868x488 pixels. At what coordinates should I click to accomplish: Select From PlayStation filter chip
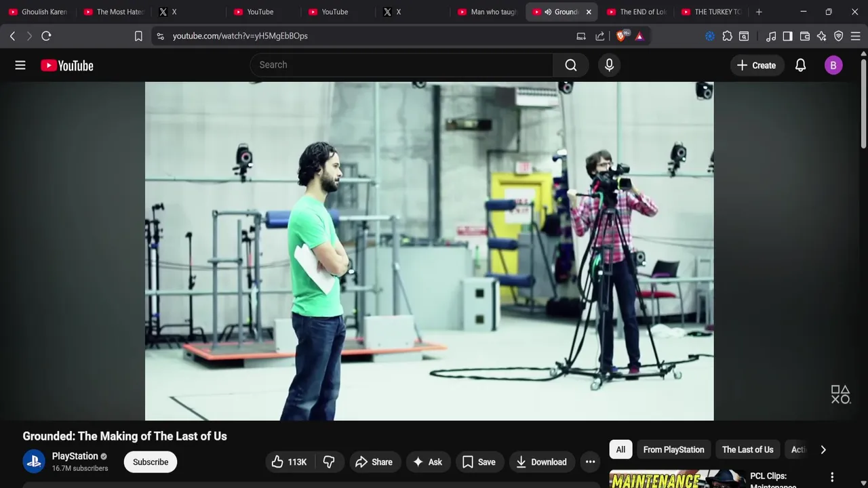[x=673, y=449]
